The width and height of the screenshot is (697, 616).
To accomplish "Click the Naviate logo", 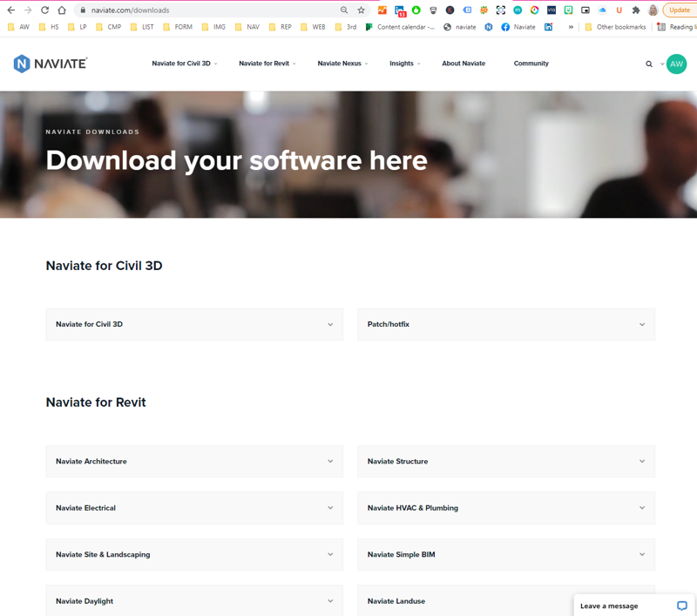I will [x=51, y=64].
